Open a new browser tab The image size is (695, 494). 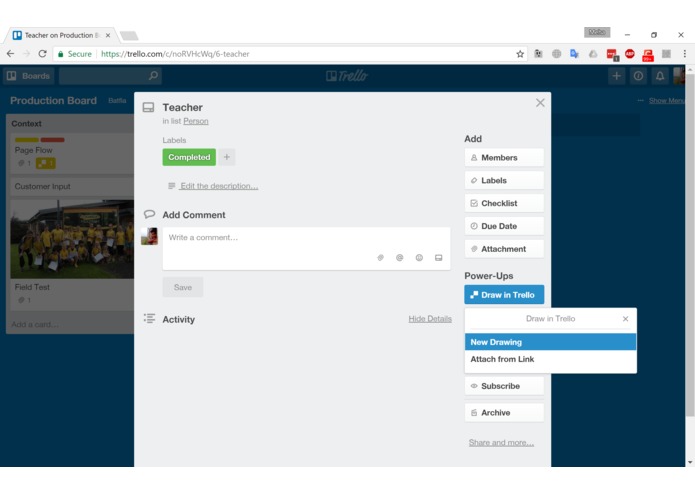129,36
